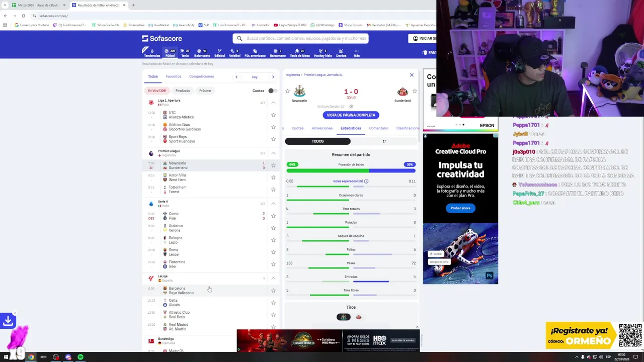Switch to the Todos tab
Viewport: 644px width, 362px height.
(153, 76)
